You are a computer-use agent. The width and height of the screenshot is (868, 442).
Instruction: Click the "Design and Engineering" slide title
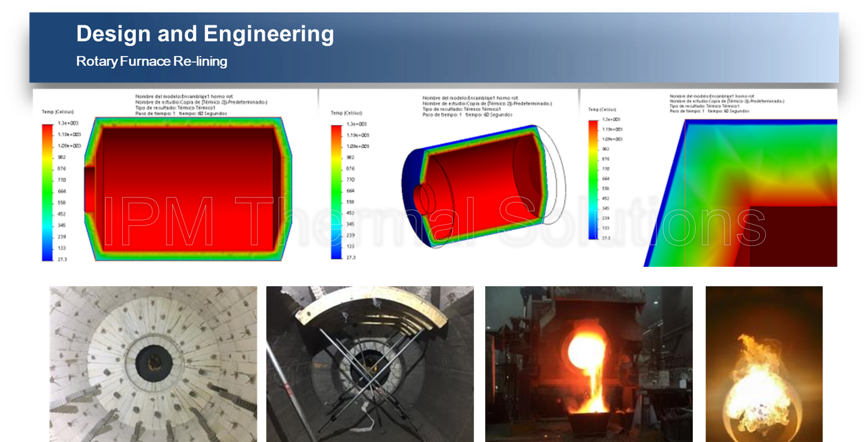[205, 34]
